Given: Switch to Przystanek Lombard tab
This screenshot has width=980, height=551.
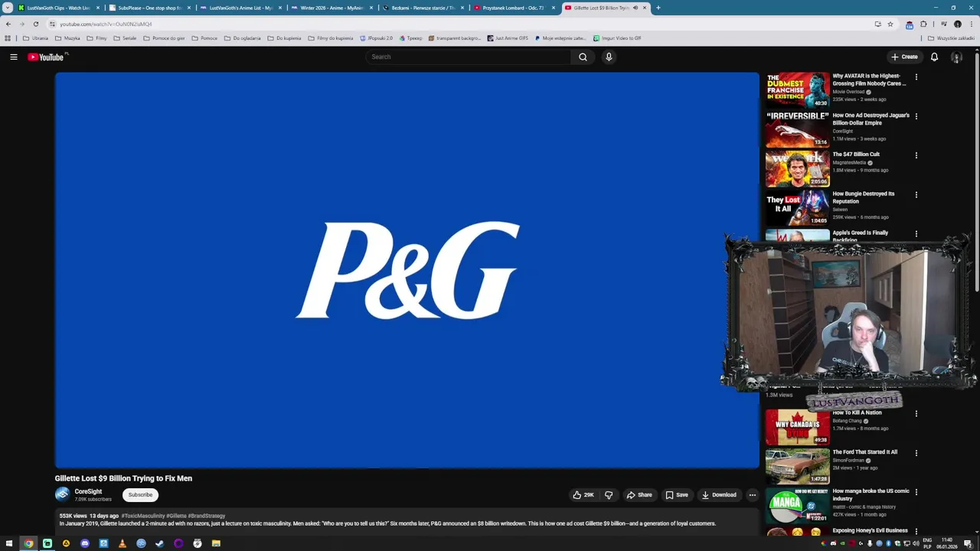Looking at the screenshot, I should pos(514,8).
